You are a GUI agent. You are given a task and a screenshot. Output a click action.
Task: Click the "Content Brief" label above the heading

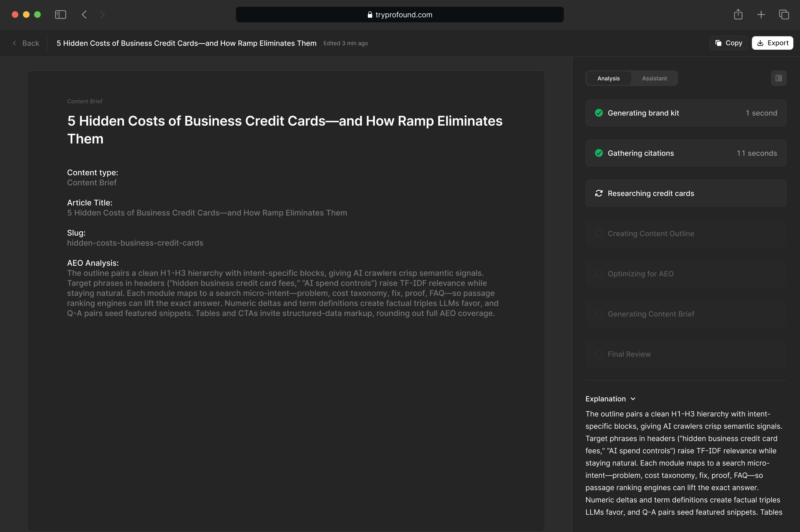85,101
